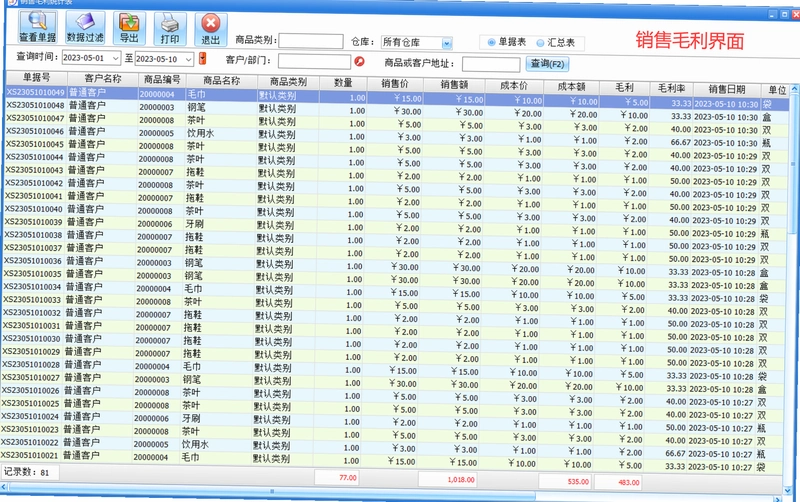Sort by the 商品名称 column header
Viewport: 800px width, 502px height.
[x=221, y=81]
